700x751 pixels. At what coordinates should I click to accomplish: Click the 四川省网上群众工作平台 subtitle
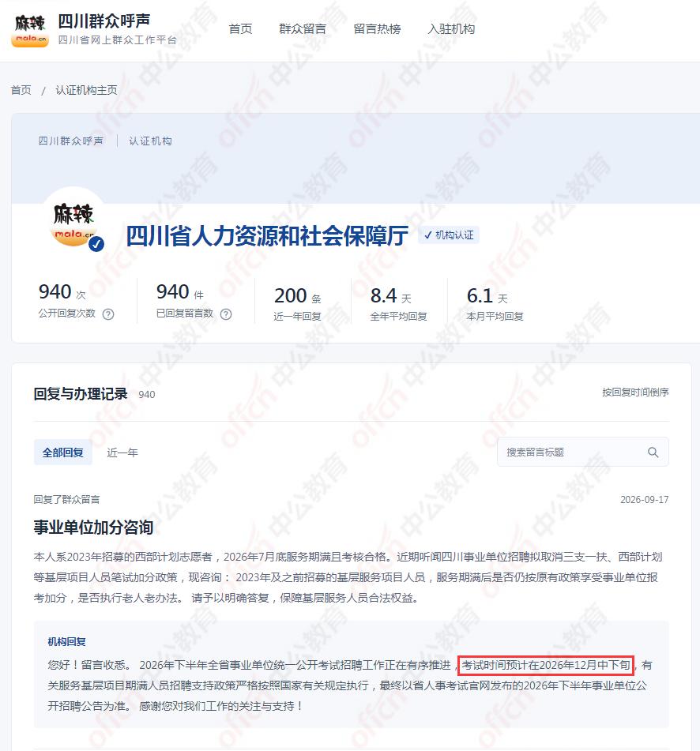[118, 39]
